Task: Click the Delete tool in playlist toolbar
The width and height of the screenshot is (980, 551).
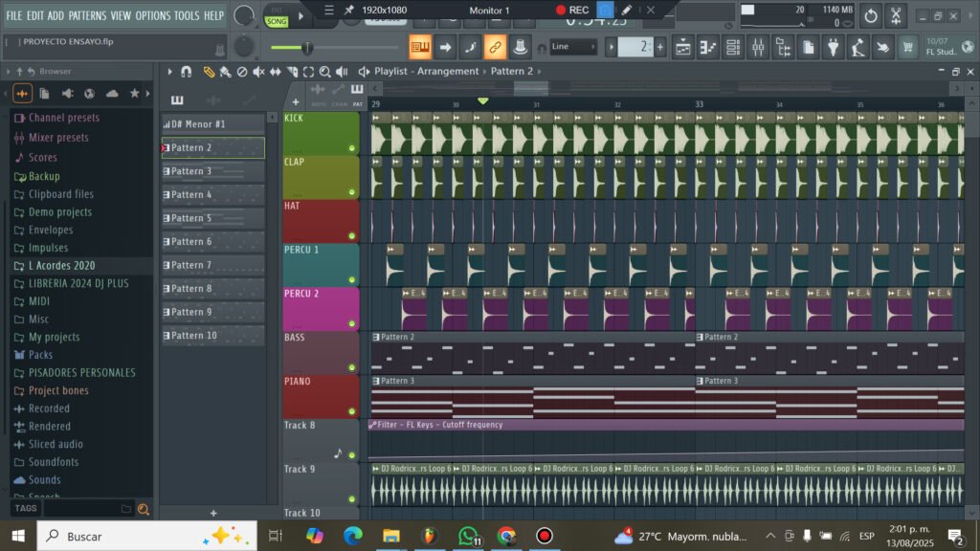Action: click(x=242, y=72)
